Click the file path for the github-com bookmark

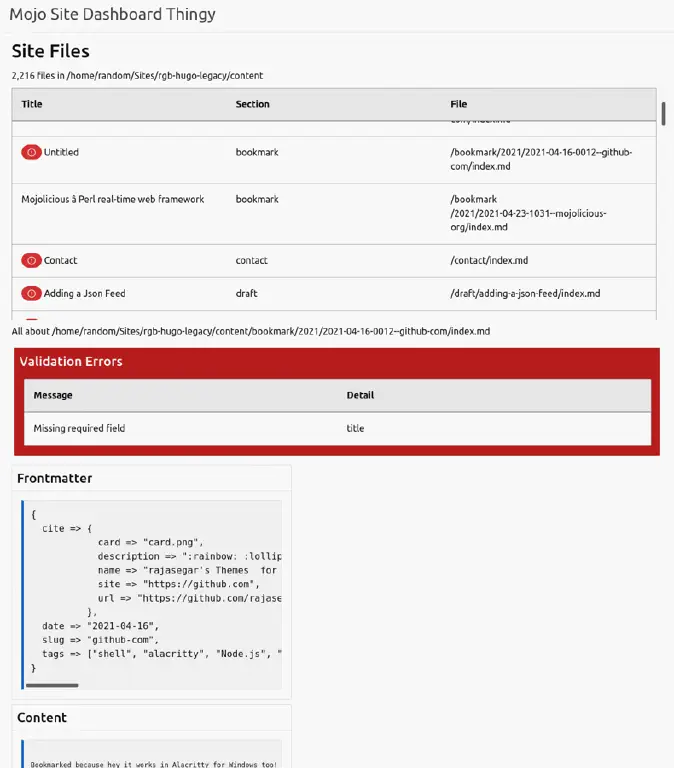pyautogui.click(x=541, y=159)
